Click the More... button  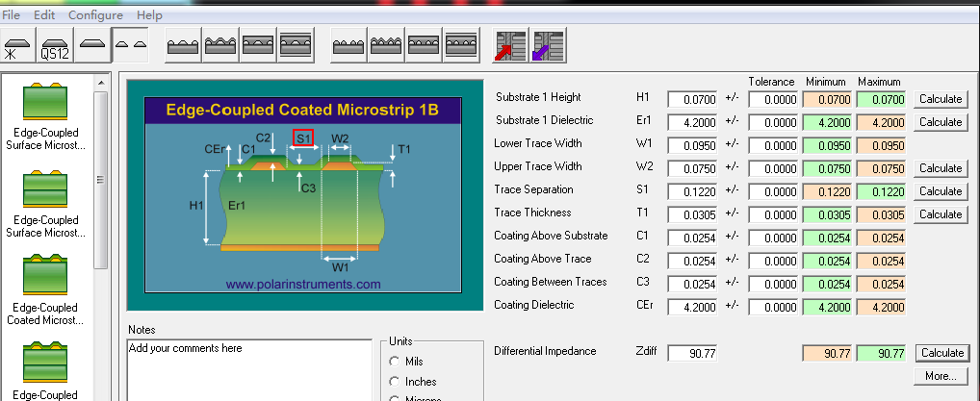[x=941, y=376]
